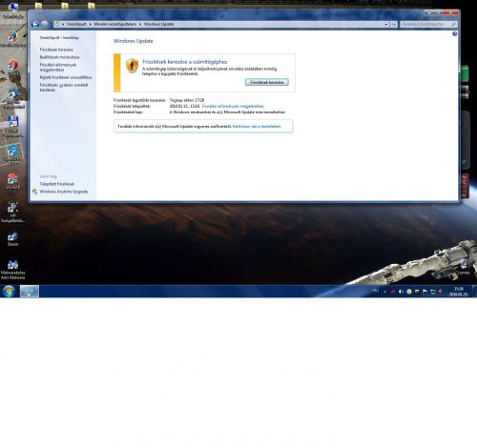The height and width of the screenshot is (448, 477).
Task: Click the Frissítések keresése button
Action: (267, 82)
